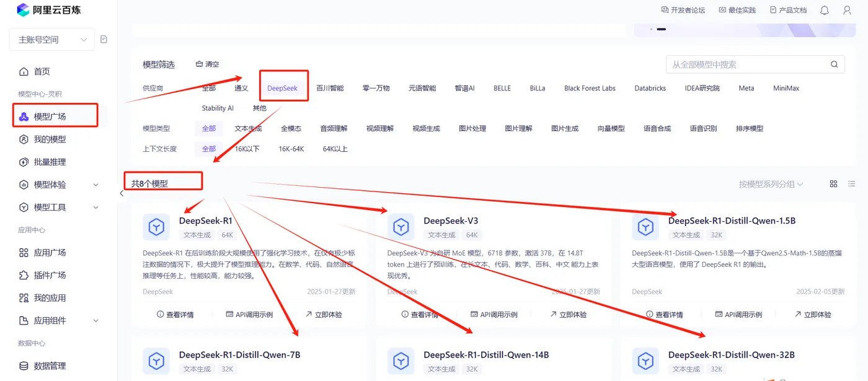Open 最佳实践 in top bar

click(737, 10)
